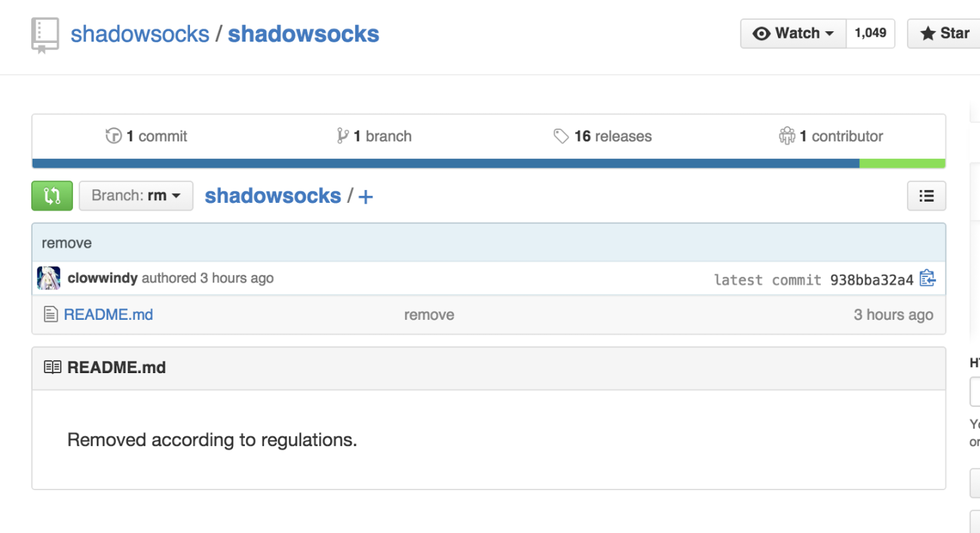
Task: Click the repository book icon
Action: (45, 33)
